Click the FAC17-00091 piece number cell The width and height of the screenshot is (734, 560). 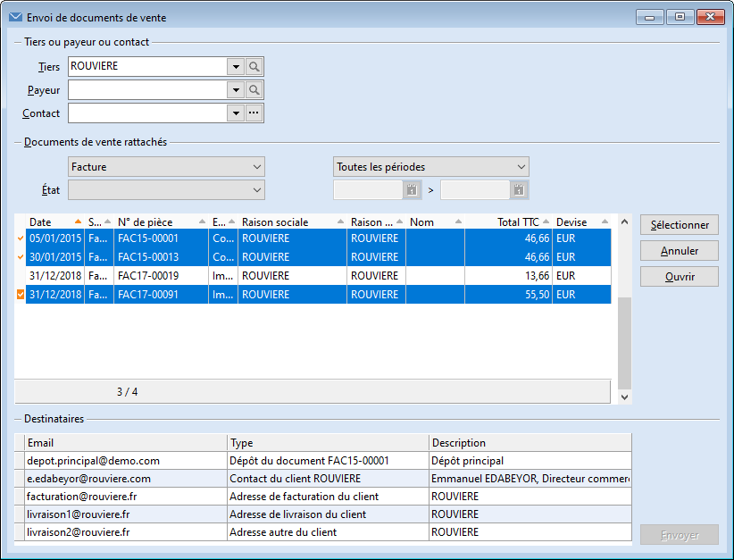click(161, 295)
